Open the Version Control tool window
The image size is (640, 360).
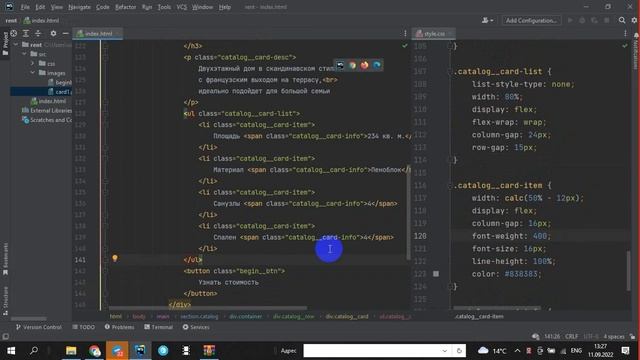38,327
